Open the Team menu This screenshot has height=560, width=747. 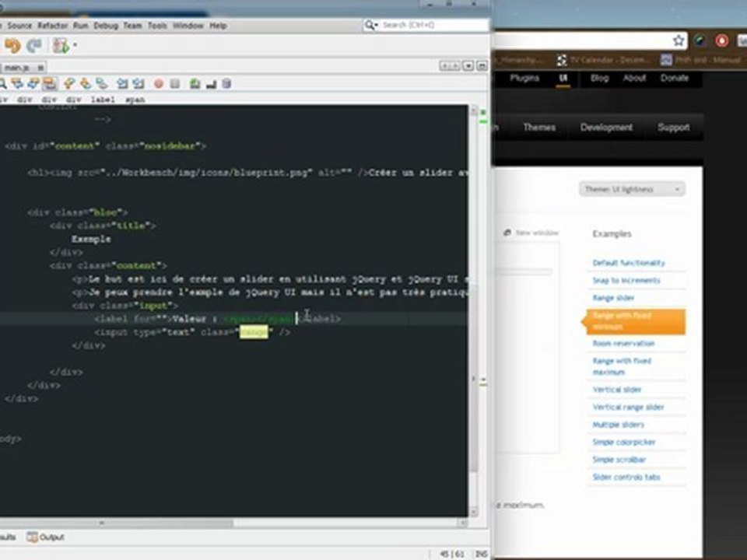132,25
